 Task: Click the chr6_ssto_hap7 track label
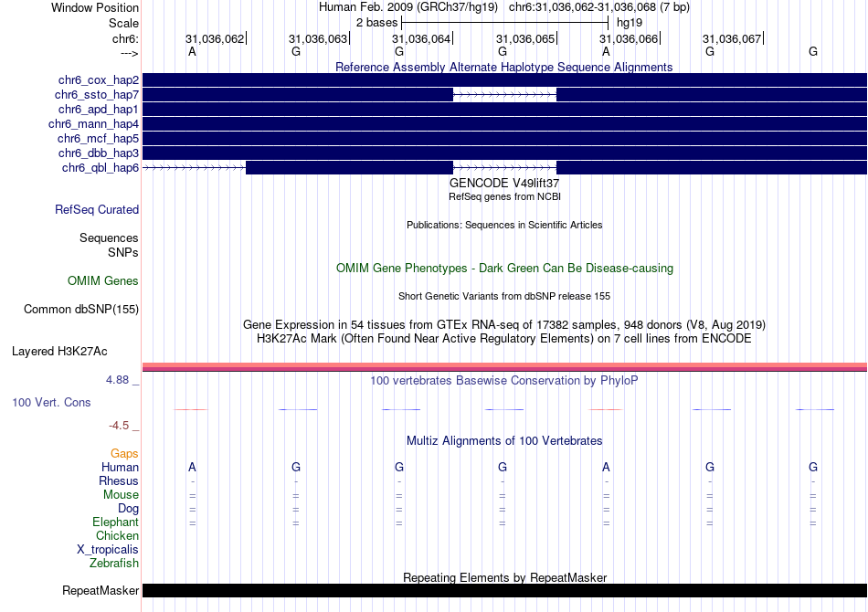tap(97, 95)
